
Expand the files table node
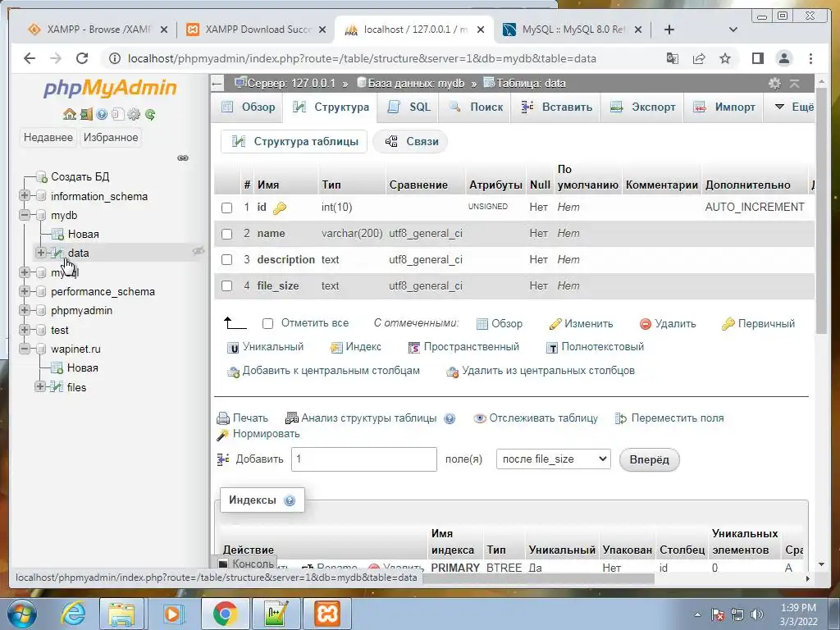(39, 386)
